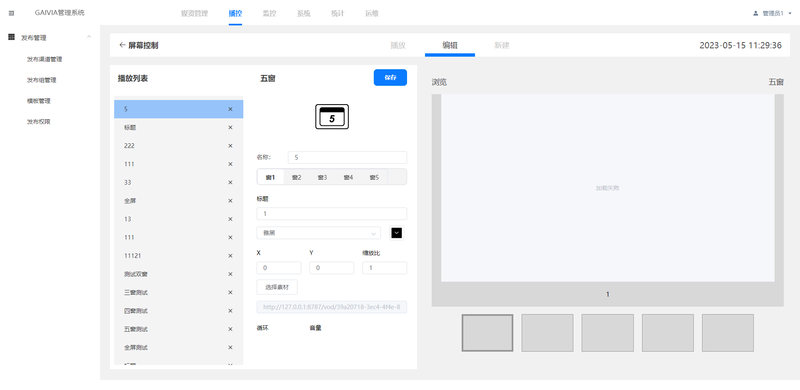
Task: Open the 统计 top navigation item
Action: coord(337,14)
